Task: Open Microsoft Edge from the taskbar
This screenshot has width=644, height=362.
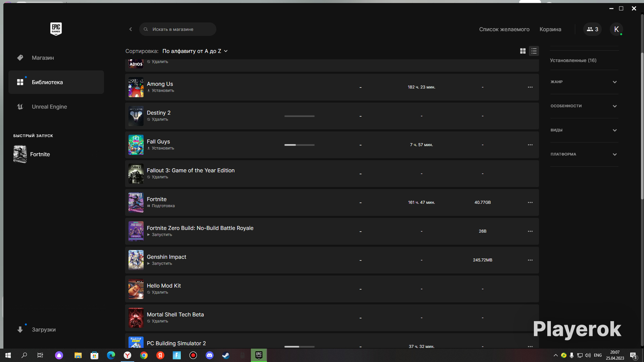Action: point(111,355)
